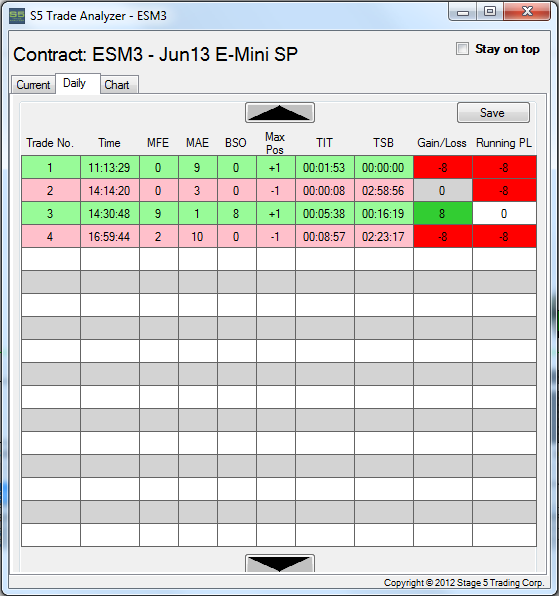Open the Chart tab
The width and height of the screenshot is (559, 596).
[x=119, y=84]
